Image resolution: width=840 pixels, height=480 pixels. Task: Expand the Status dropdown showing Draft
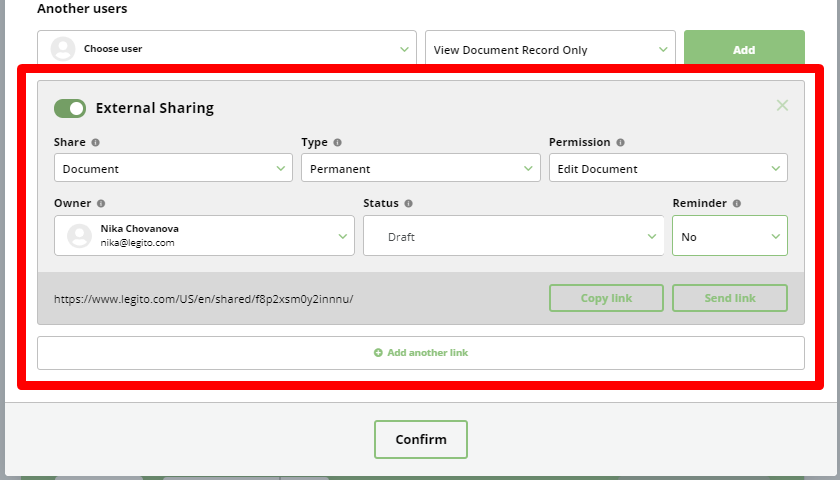(513, 236)
